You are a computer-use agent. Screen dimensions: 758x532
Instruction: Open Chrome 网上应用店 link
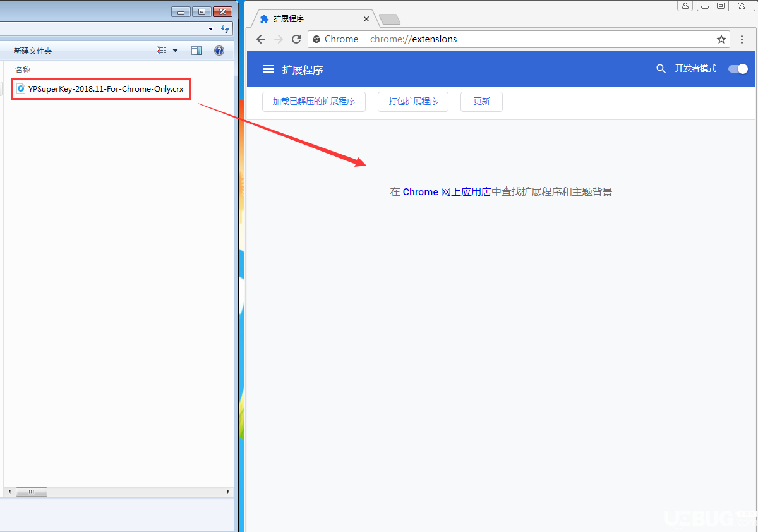point(447,192)
